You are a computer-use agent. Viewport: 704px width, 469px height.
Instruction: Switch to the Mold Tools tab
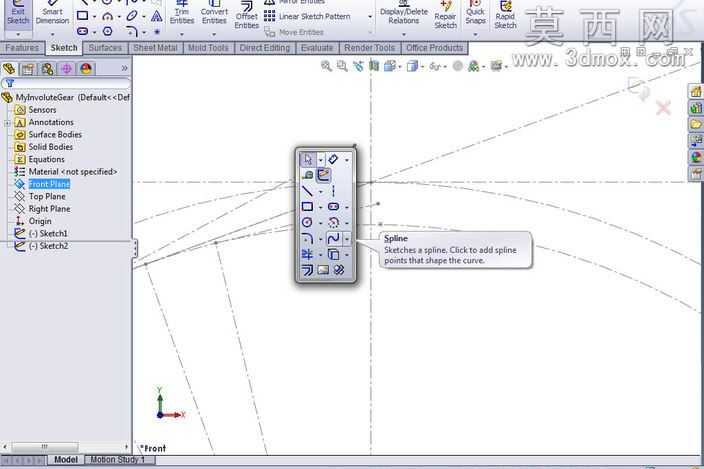(208, 48)
